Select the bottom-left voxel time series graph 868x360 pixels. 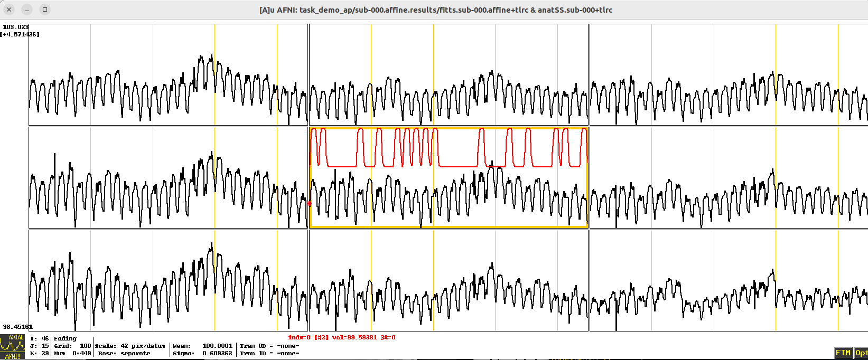[x=168, y=280]
